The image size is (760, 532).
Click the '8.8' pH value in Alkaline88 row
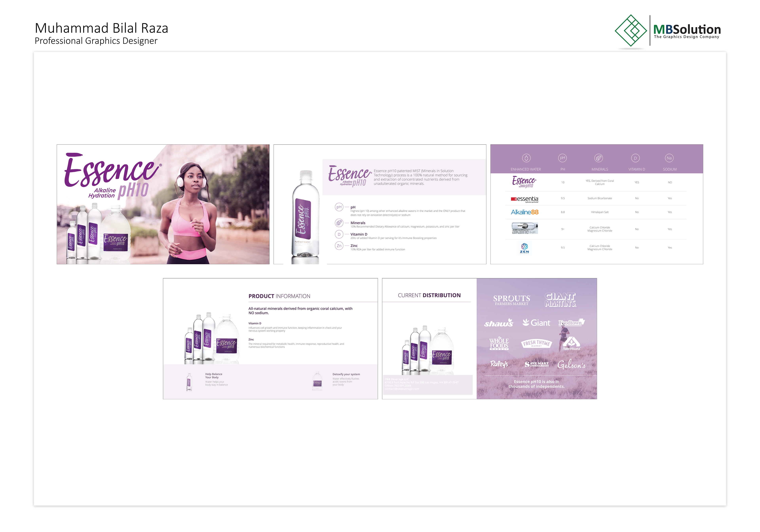[x=563, y=212]
